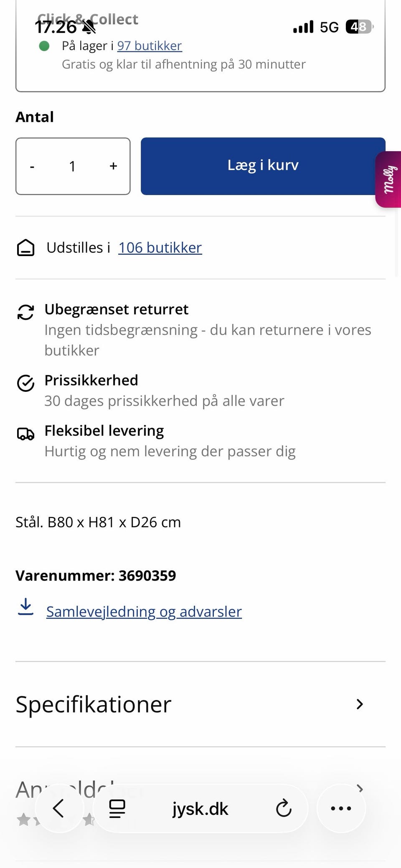
Task: Click the Fleksibel levering truck icon
Action: (25, 434)
